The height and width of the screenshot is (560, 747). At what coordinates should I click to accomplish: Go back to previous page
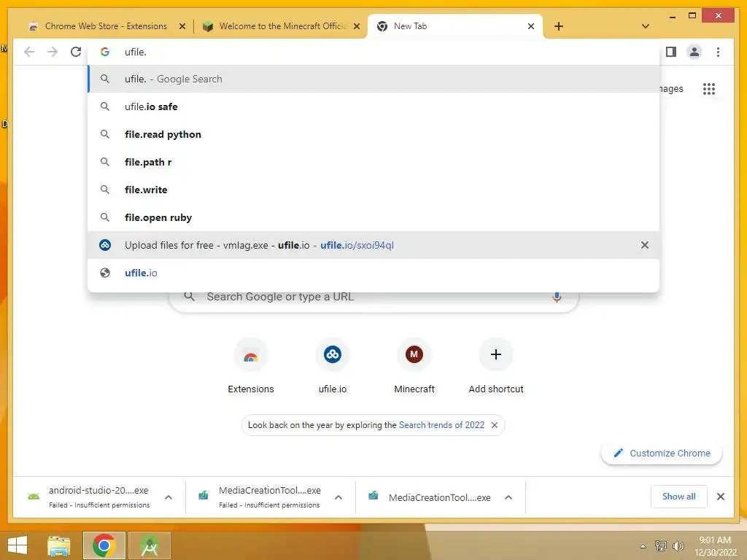click(x=29, y=52)
